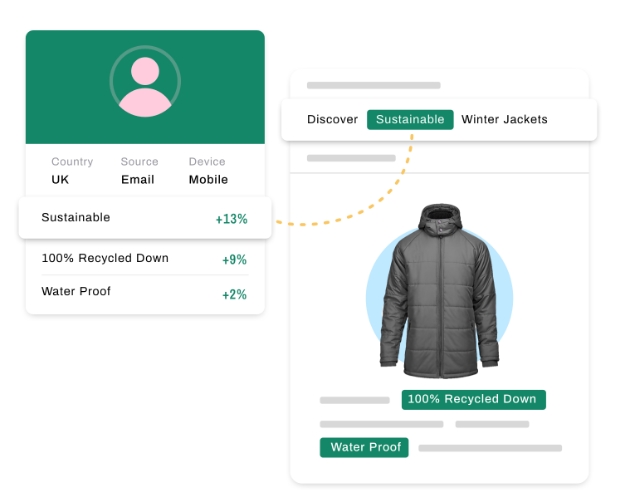Open the grey winter jacket product image
644x490 pixels.
click(x=439, y=291)
